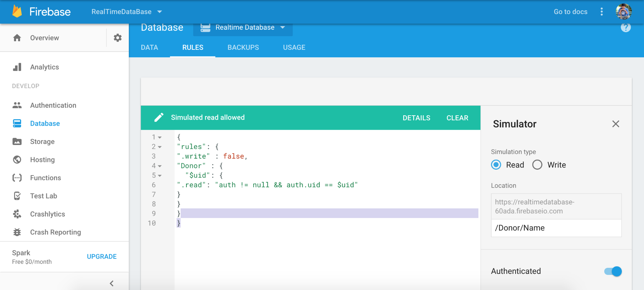Image resolution: width=644 pixels, height=290 pixels.
Task: Select the Read simulation type
Action: click(496, 165)
